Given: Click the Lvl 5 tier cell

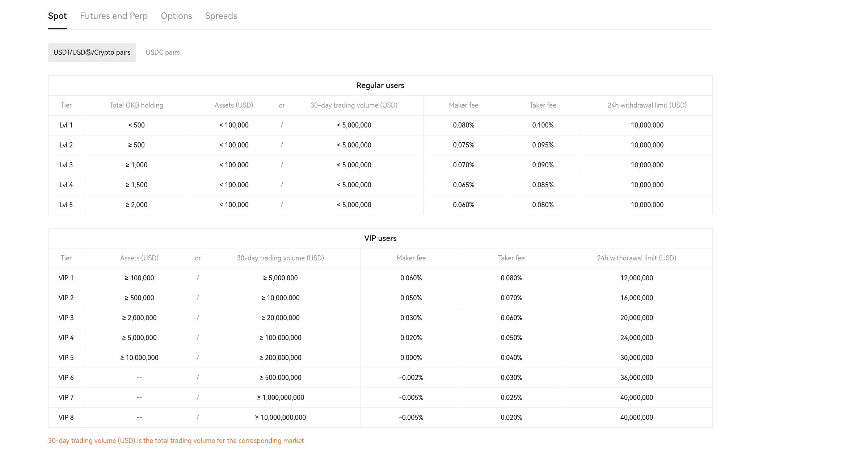Looking at the screenshot, I should point(66,205).
